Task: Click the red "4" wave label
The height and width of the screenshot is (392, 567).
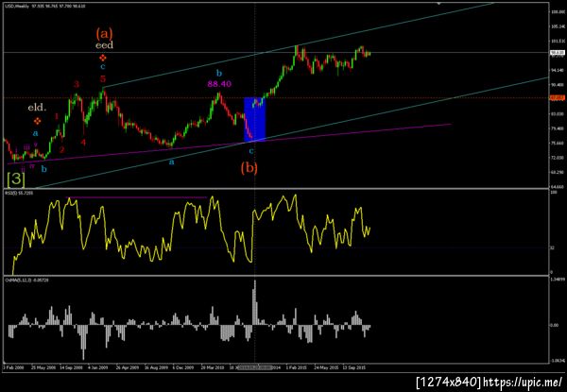Action: click(x=83, y=142)
